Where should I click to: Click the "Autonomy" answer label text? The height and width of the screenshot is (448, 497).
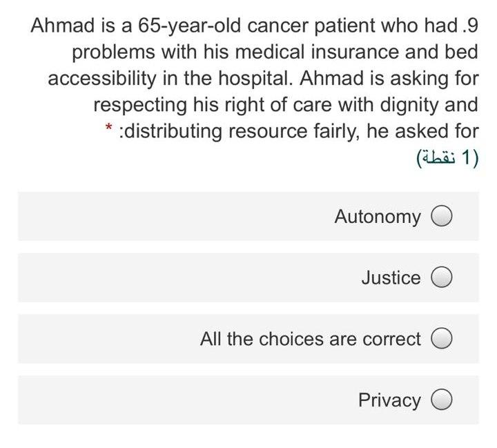(x=377, y=217)
